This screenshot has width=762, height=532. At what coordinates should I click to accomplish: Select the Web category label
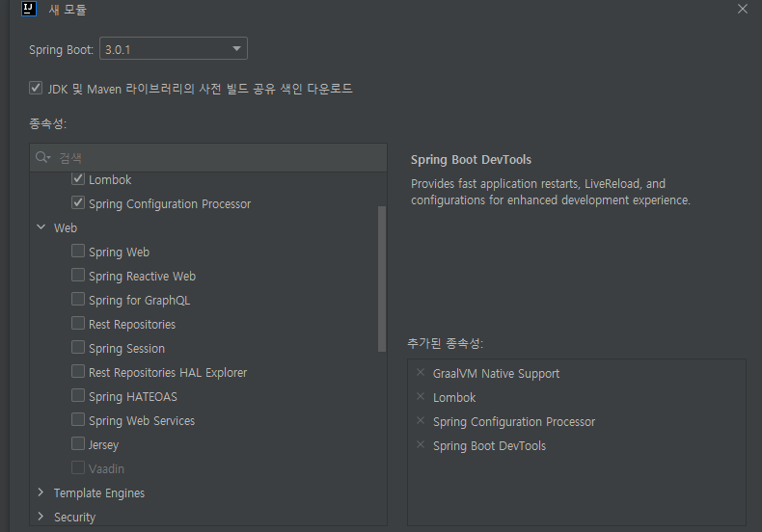[x=66, y=227]
